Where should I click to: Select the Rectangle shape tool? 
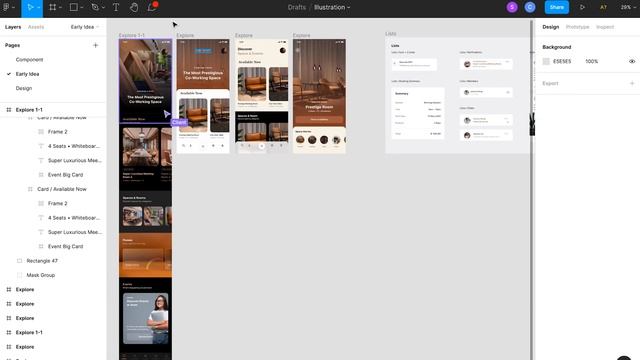(73, 7)
